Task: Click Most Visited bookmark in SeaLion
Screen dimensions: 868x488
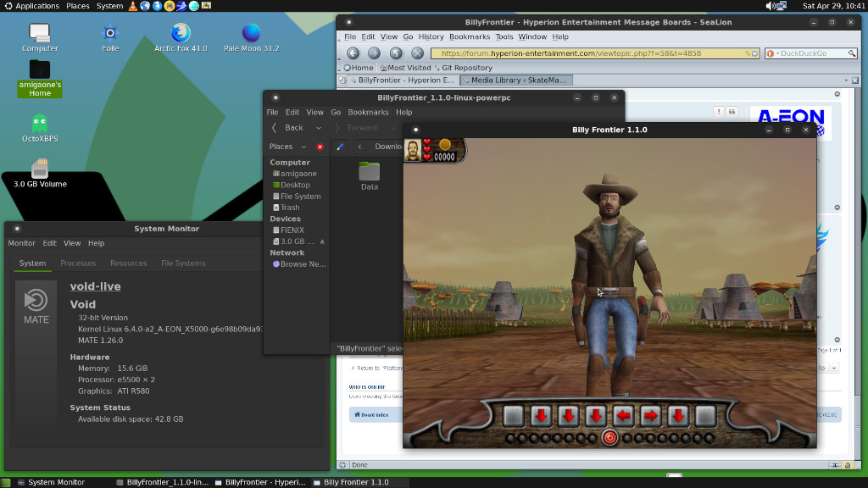Action: (406, 68)
